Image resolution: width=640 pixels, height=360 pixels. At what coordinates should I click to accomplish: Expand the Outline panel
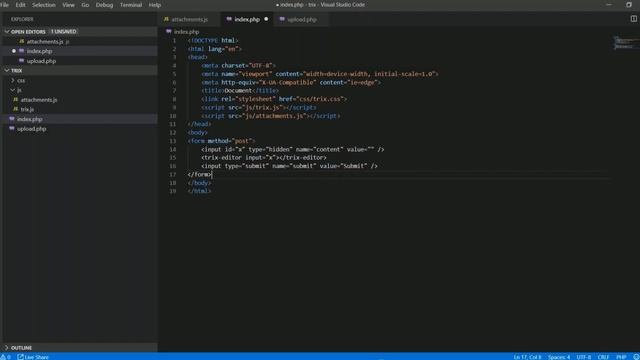click(x=80, y=348)
